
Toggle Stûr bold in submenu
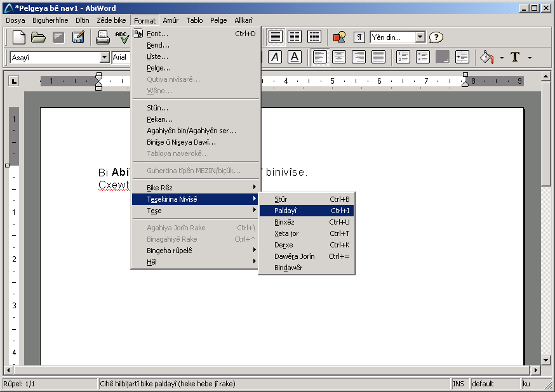(x=307, y=199)
